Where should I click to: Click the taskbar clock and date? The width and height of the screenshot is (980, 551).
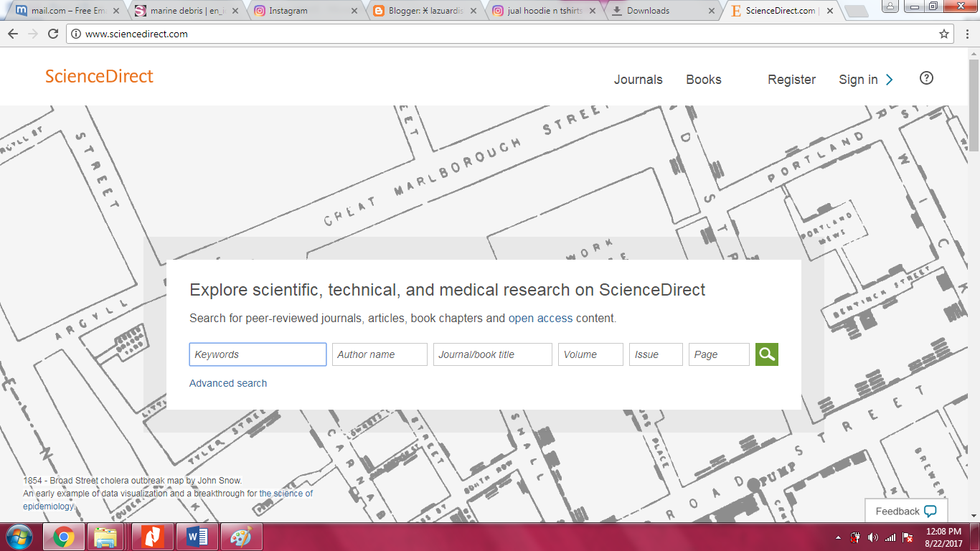click(943, 537)
